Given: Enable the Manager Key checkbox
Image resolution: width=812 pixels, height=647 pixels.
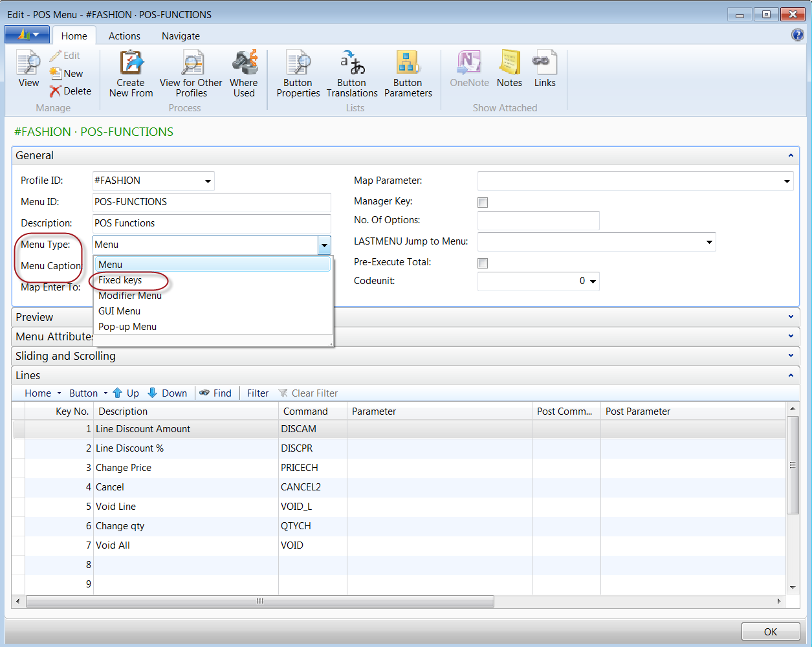Looking at the screenshot, I should 483,203.
